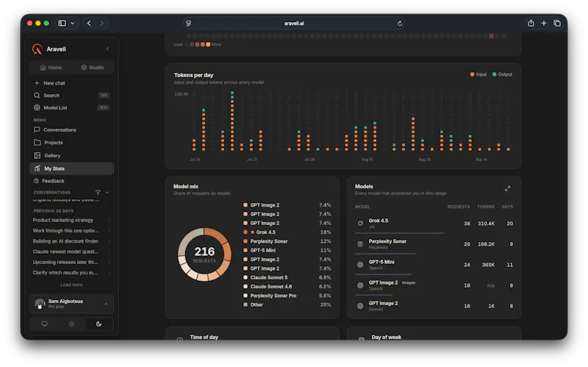
Task: Select Grok 4.5 in Model mix legend
Action: (x=287, y=232)
